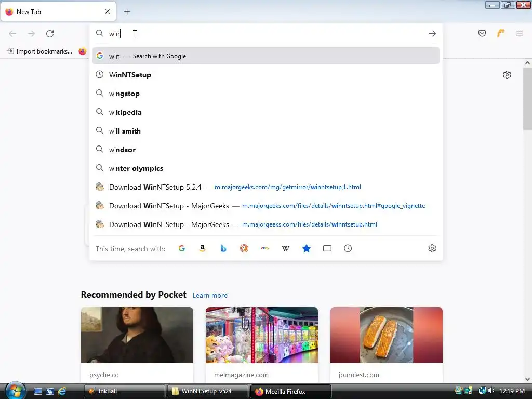Search this time with DuckDuckGo icon
Screen dimensions: 532x399
pyautogui.click(x=244, y=248)
